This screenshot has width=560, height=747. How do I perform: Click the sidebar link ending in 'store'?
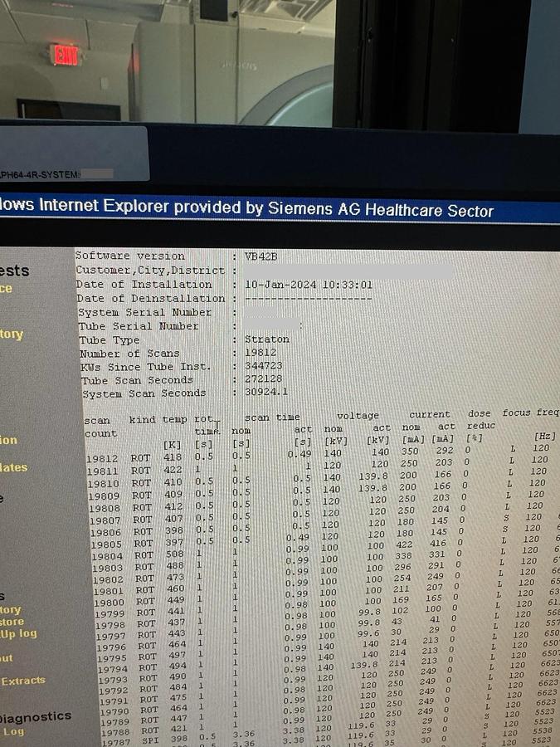(12, 621)
